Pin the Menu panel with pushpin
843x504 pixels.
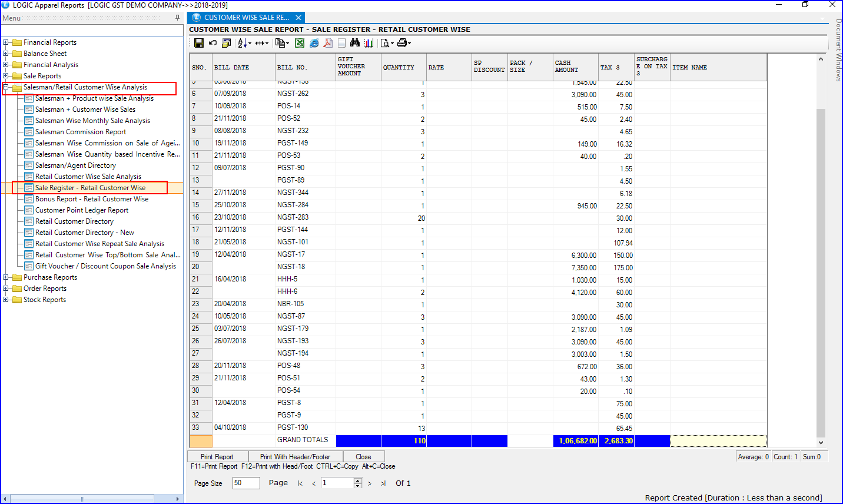[177, 18]
